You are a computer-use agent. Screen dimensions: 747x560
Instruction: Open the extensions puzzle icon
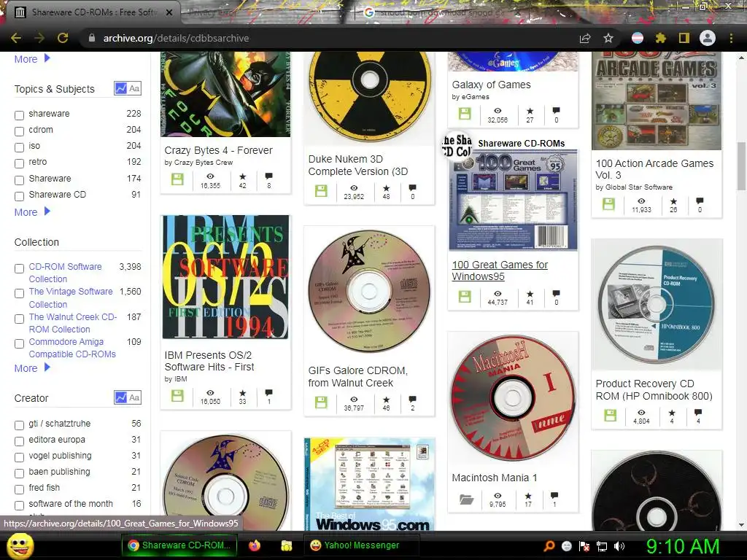point(660,38)
